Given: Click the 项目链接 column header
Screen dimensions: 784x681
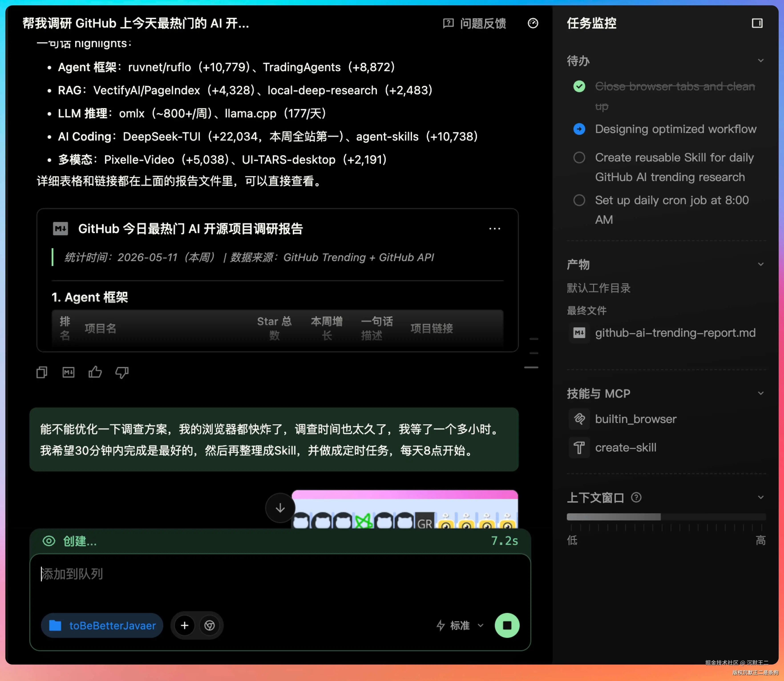Looking at the screenshot, I should pos(432,328).
